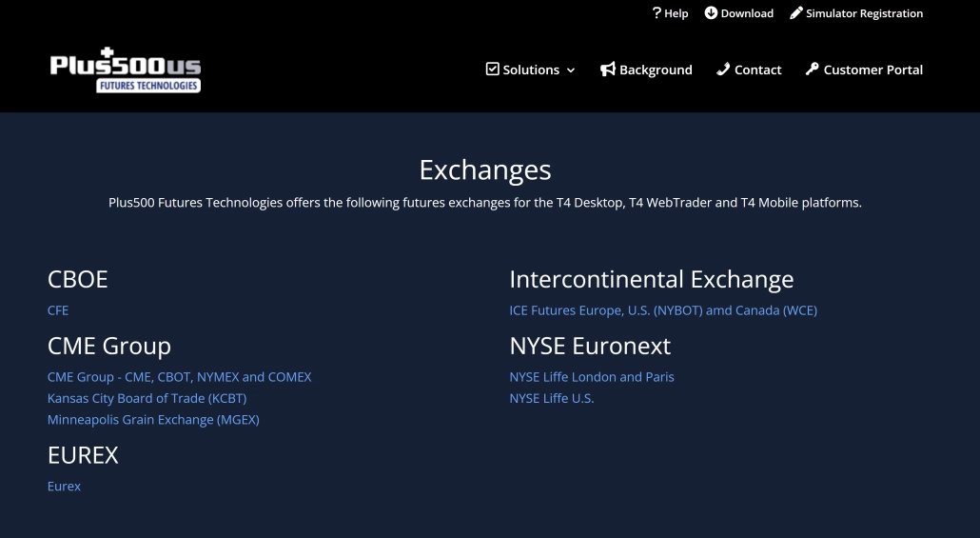Open ICE Futures Europe, U.S. and Canada link
Image resolution: width=980 pixels, height=538 pixels.
662,310
